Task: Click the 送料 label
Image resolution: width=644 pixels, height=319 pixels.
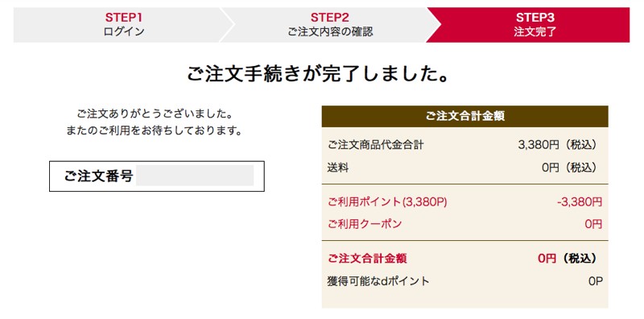Action: click(x=337, y=168)
